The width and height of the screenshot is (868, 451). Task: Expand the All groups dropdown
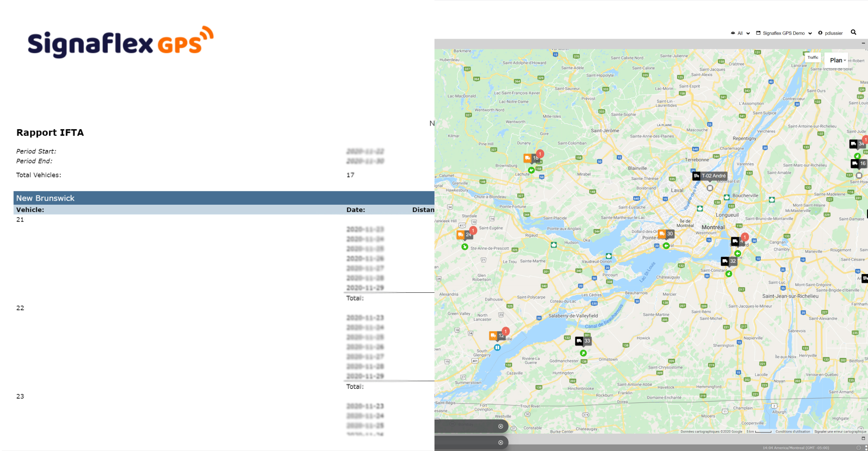(x=740, y=33)
